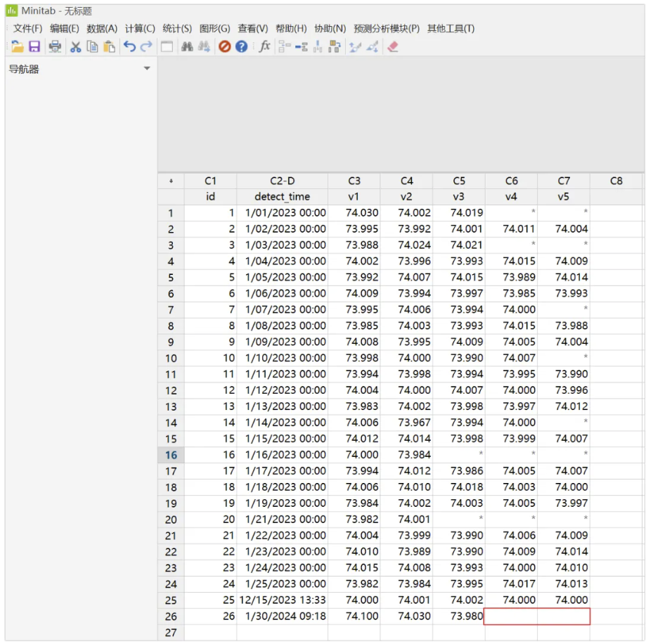Click the empty v4 cell in row 26
The height and width of the screenshot is (644, 646).
coord(511,617)
